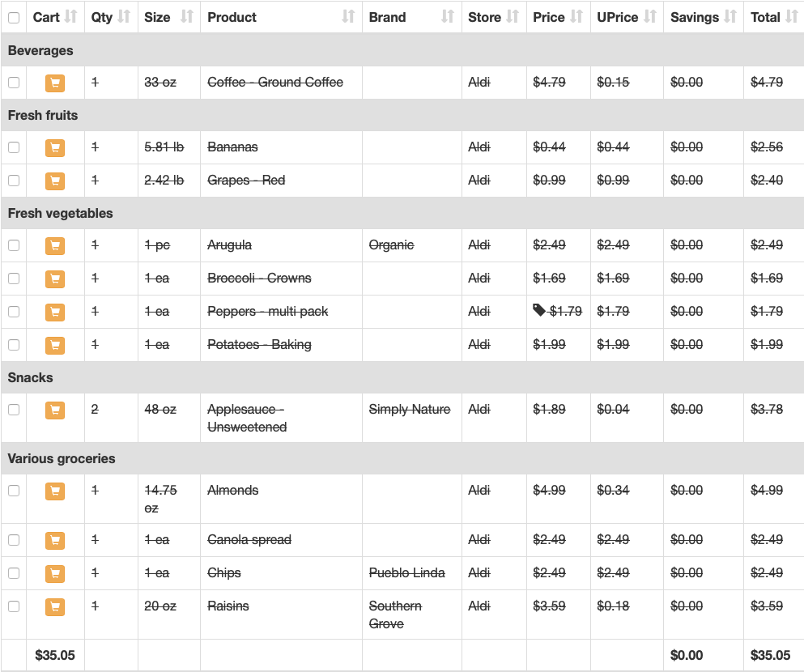Click the cart icon for Ground Coffee

click(x=55, y=83)
